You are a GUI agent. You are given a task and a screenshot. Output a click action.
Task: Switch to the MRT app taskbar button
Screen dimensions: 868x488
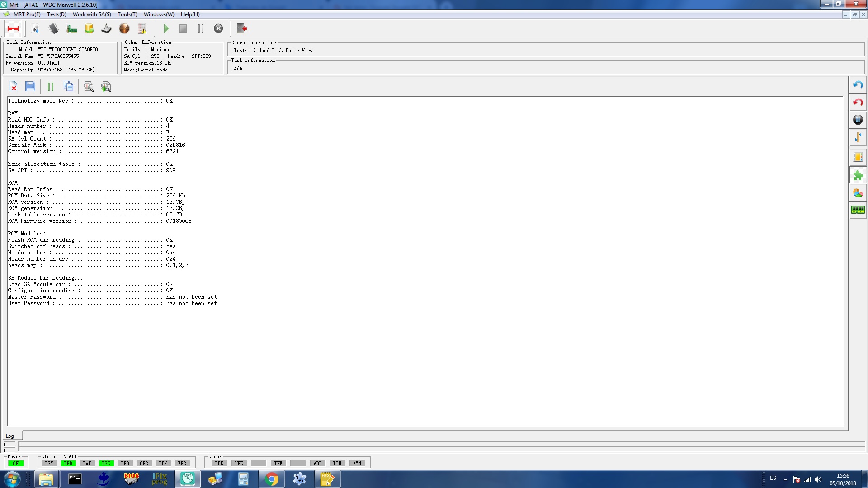(x=188, y=479)
